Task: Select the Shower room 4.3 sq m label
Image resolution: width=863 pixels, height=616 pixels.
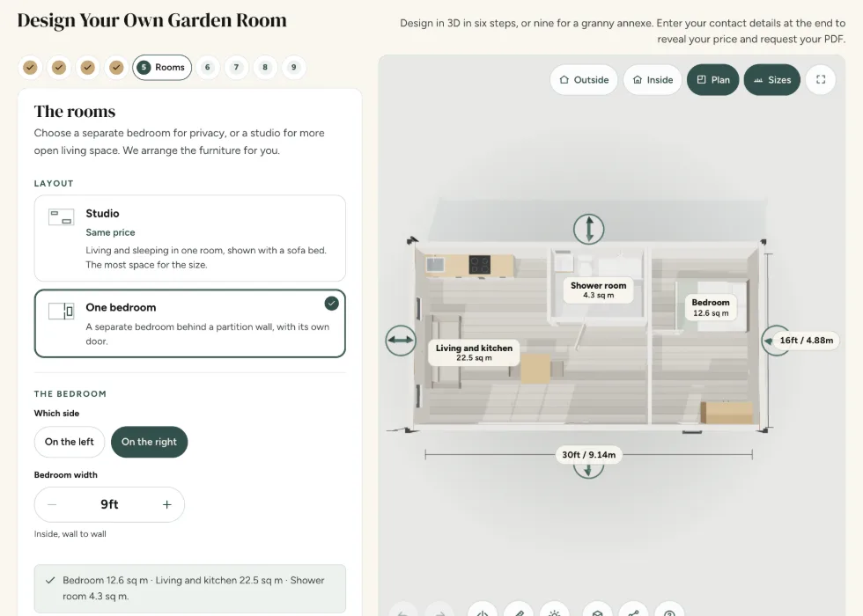Action: click(x=598, y=290)
